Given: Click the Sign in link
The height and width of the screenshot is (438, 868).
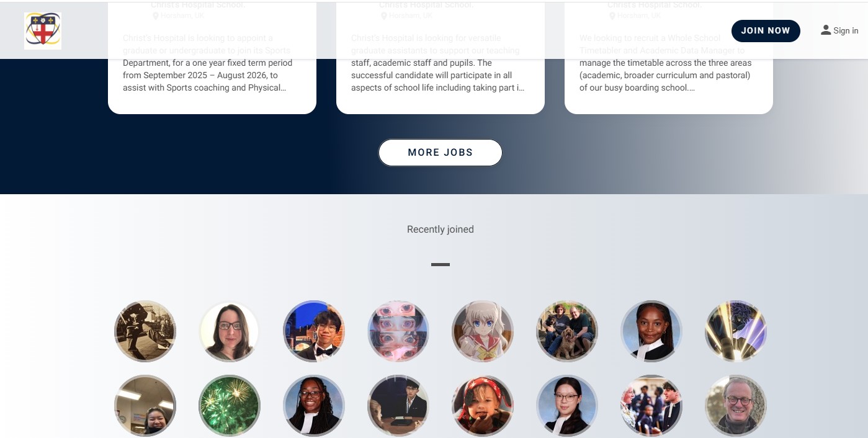Looking at the screenshot, I should point(846,30).
